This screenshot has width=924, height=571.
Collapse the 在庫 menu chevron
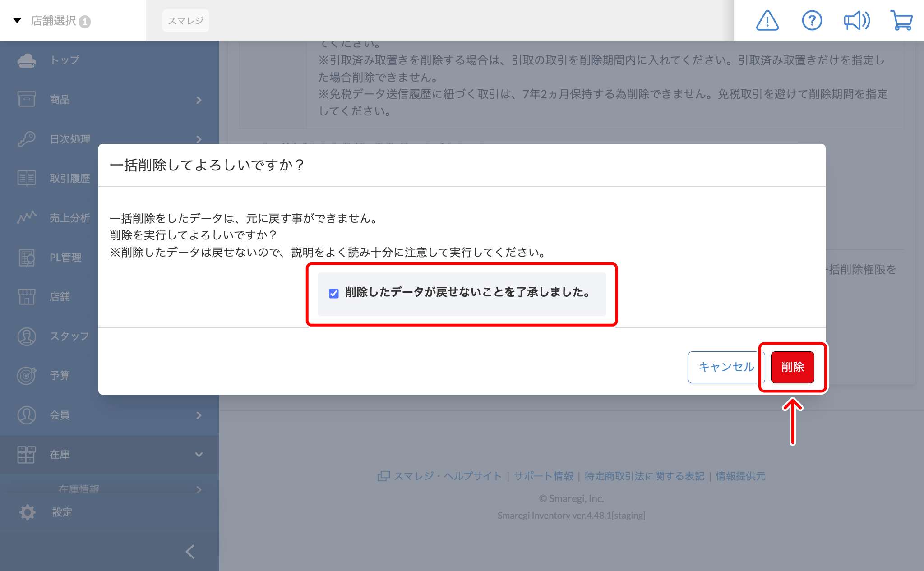coord(199,455)
